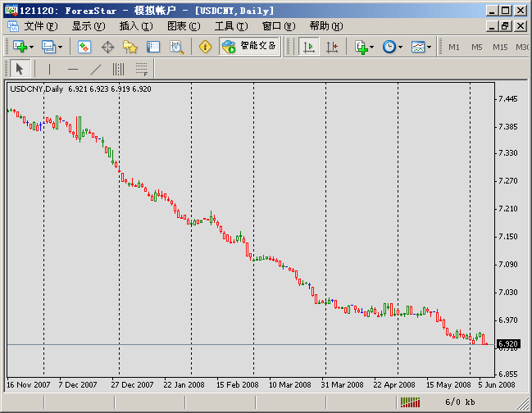This screenshot has height=413, width=532.
Task: Click the status bar resize grip corner
Action: (x=523, y=404)
